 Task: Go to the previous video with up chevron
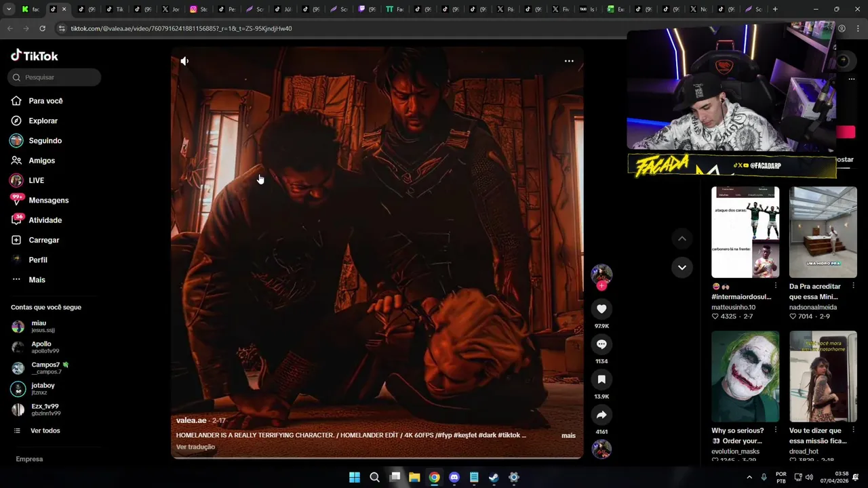tap(682, 239)
